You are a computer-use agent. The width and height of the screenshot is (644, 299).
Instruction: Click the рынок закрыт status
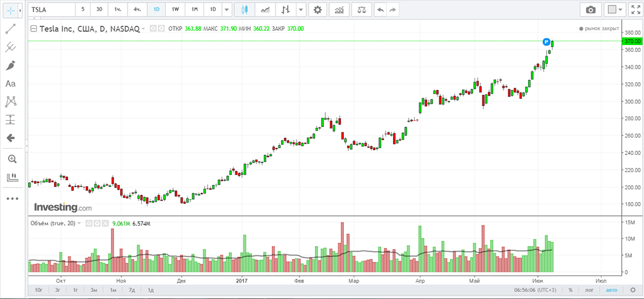point(599,29)
